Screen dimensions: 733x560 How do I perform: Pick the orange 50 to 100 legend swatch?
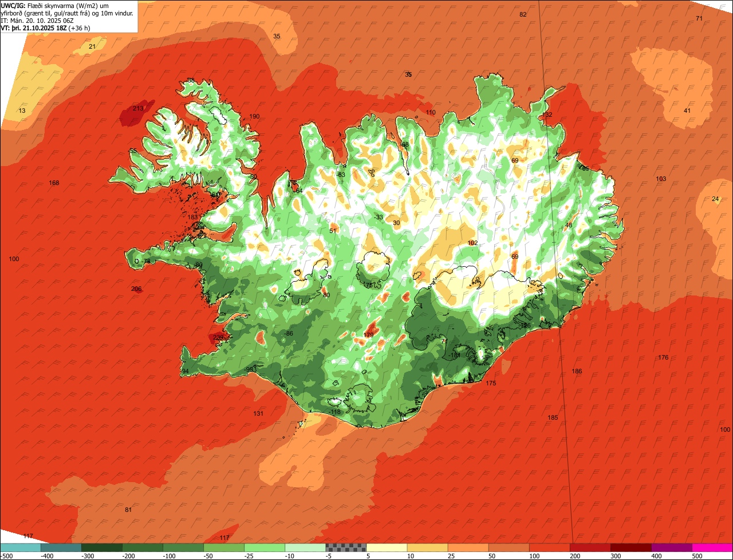(x=508, y=547)
